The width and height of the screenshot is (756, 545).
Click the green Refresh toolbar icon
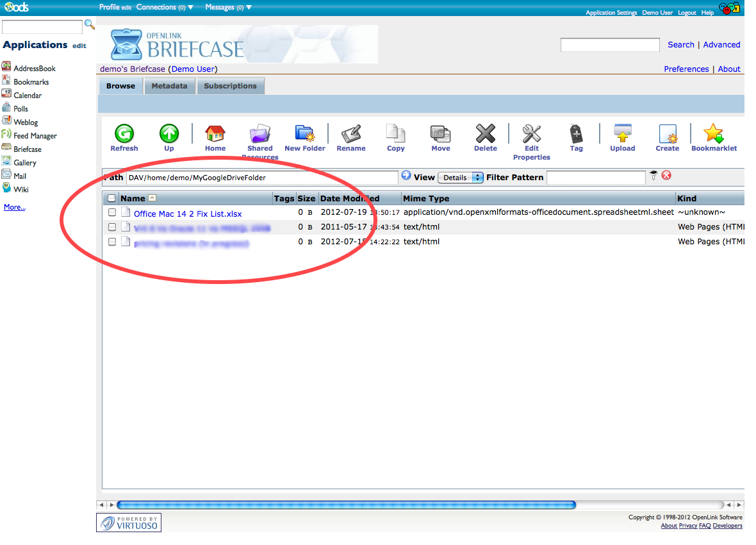(124, 134)
